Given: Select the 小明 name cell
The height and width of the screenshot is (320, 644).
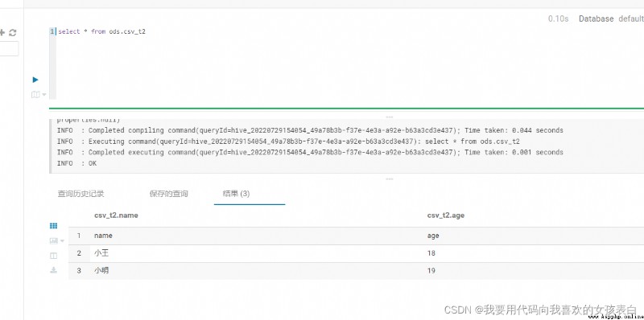Looking at the screenshot, I should (101, 271).
